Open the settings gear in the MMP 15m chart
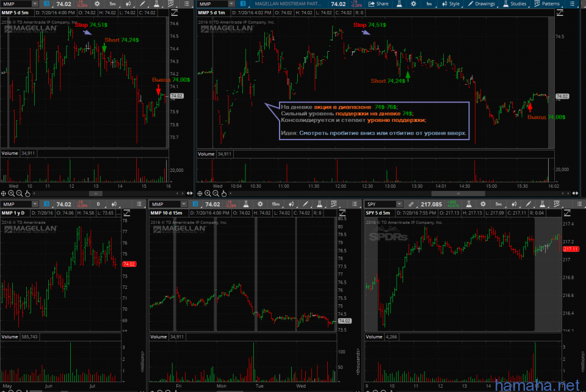586x392 pixels. point(260,204)
